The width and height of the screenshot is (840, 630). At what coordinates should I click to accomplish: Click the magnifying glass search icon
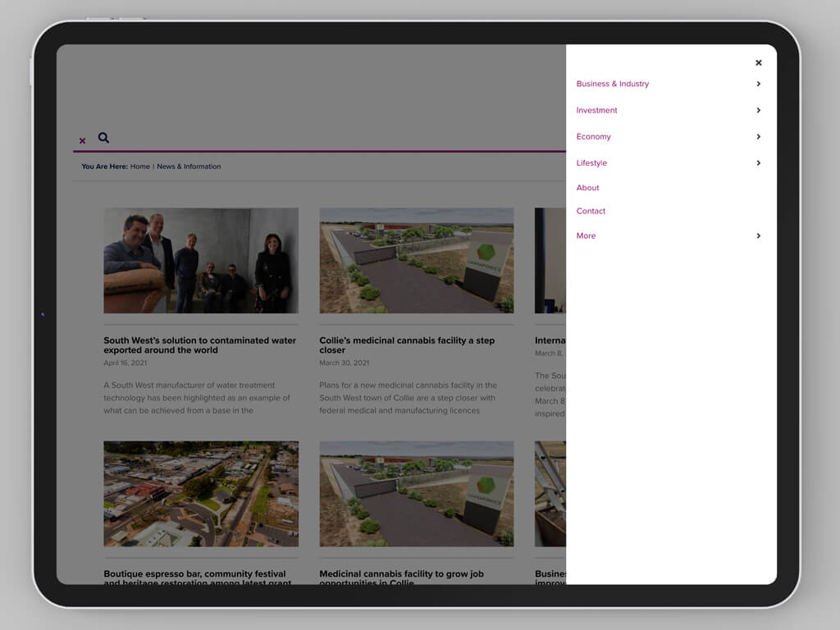coord(103,138)
